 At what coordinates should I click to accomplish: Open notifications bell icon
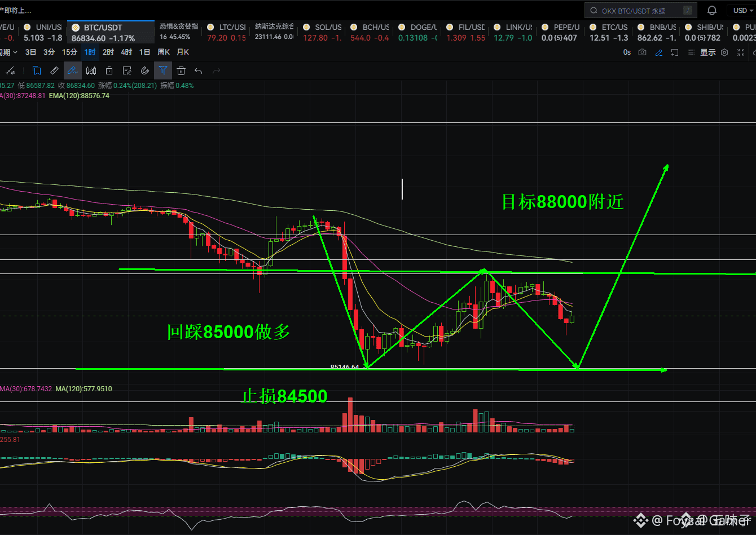click(x=712, y=10)
